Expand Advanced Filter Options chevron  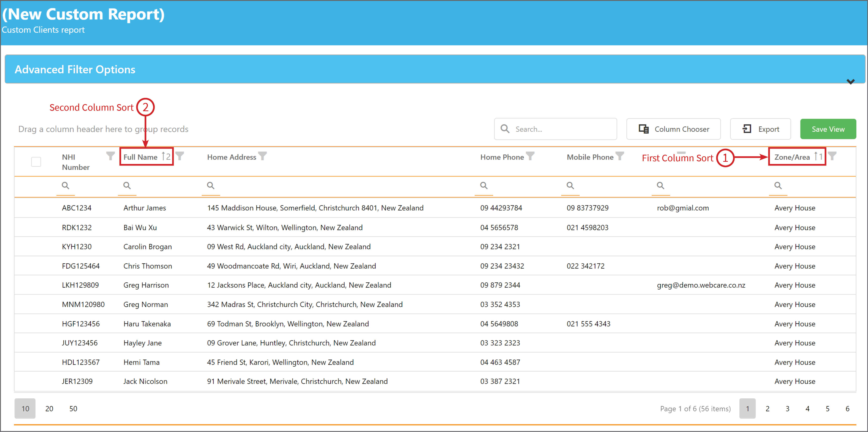click(x=850, y=81)
